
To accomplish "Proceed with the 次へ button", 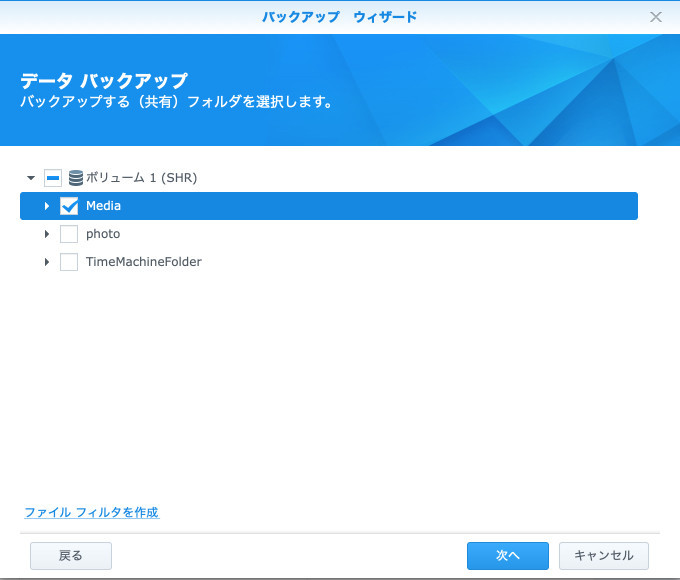I will pyautogui.click(x=507, y=556).
